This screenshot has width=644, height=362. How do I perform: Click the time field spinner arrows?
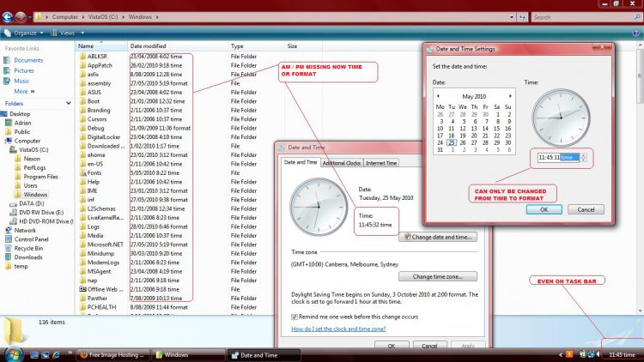tap(583, 157)
